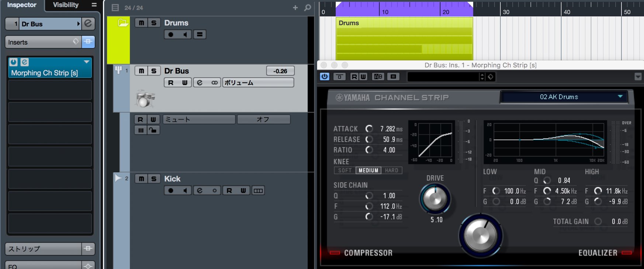Open Edit Channel Settings on Kick track

[x=200, y=190]
